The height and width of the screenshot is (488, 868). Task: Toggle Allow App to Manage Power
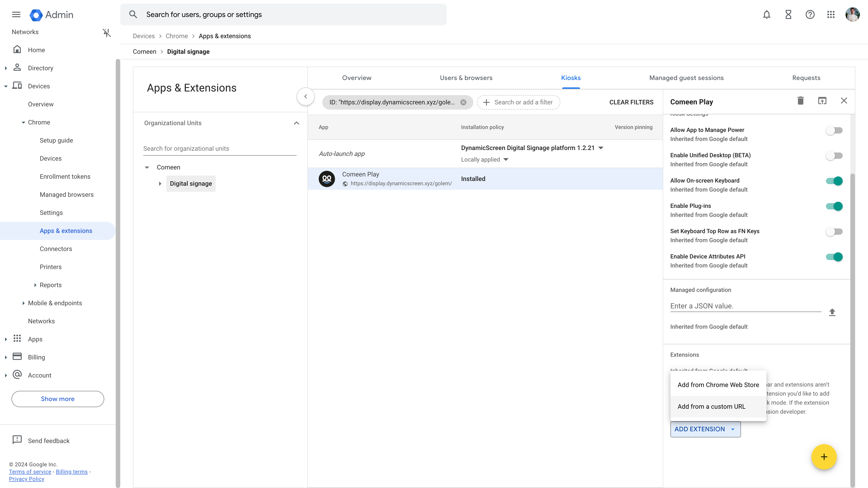pos(834,131)
